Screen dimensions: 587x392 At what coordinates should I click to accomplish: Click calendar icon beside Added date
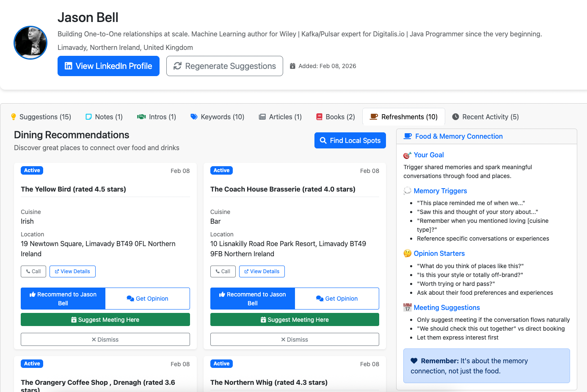pyautogui.click(x=292, y=66)
